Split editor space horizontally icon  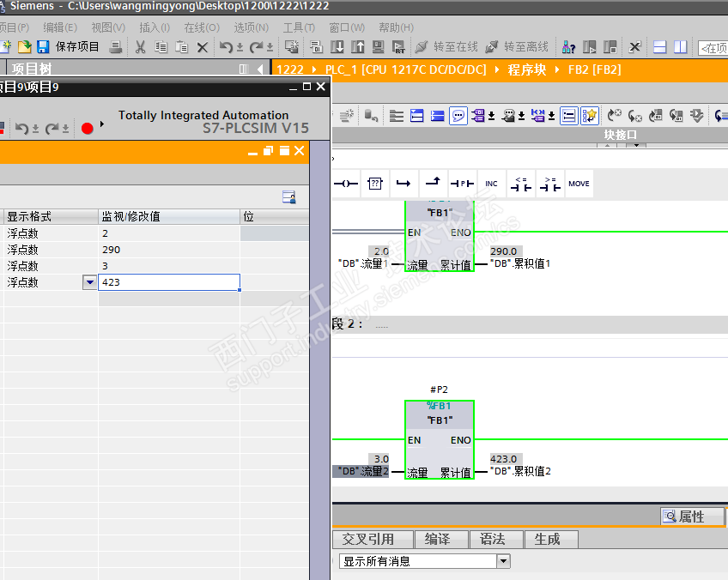[x=659, y=47]
